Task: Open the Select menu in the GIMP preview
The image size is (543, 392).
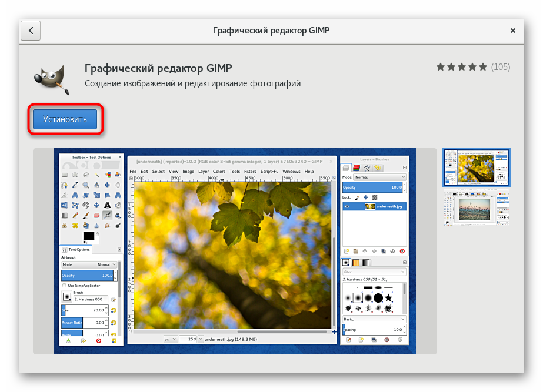Action: click(158, 171)
